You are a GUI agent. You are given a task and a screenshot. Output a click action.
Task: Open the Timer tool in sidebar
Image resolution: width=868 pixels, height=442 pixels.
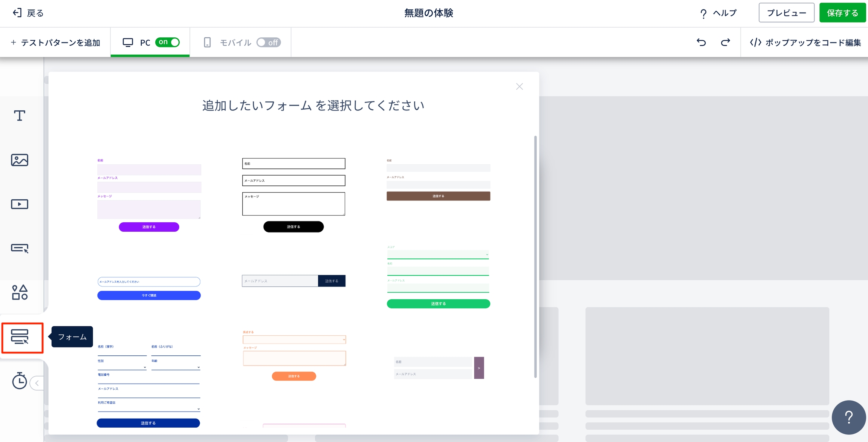pos(19,381)
